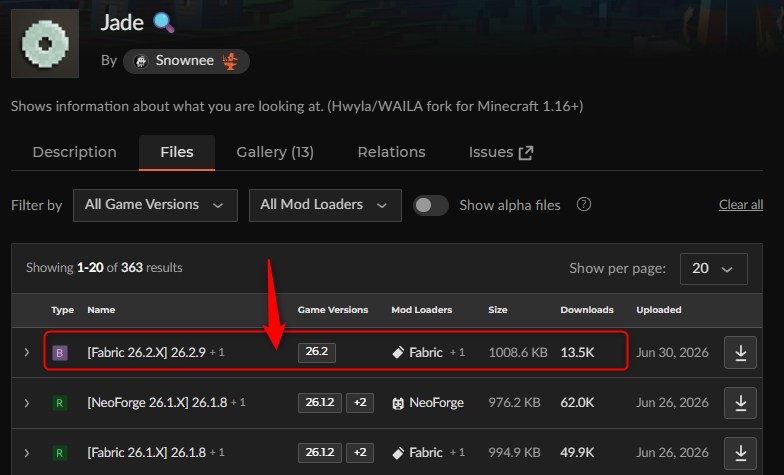The height and width of the screenshot is (475, 784).
Task: Click the 26.1.2 tag in NeoForge row
Action: 320,403
